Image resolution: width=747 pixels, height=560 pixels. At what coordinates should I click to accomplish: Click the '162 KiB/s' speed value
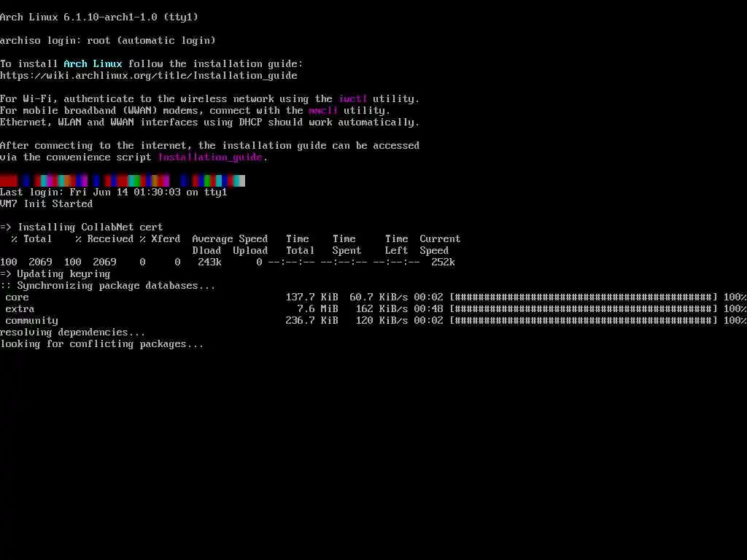coord(382,308)
